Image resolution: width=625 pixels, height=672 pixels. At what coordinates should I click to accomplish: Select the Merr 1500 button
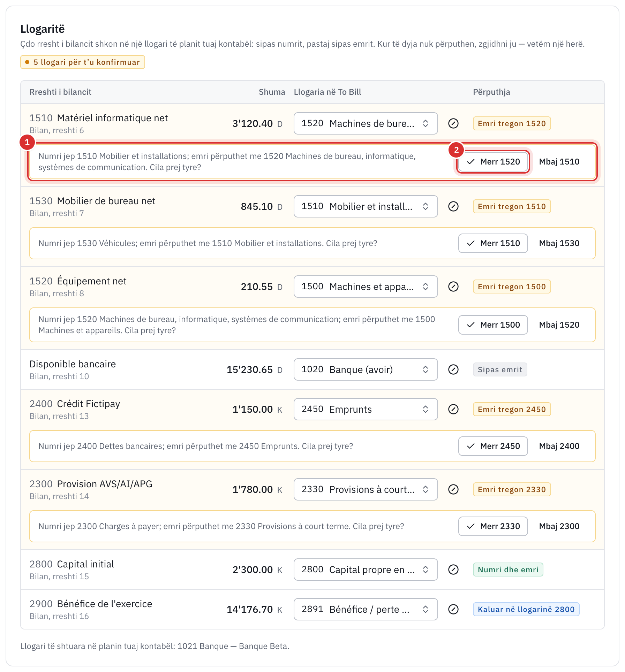click(493, 325)
